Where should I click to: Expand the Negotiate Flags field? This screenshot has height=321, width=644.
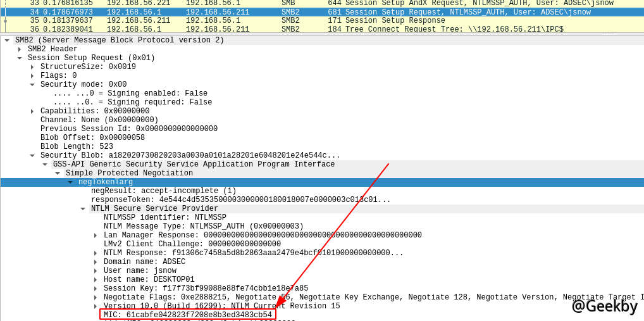(x=96, y=298)
